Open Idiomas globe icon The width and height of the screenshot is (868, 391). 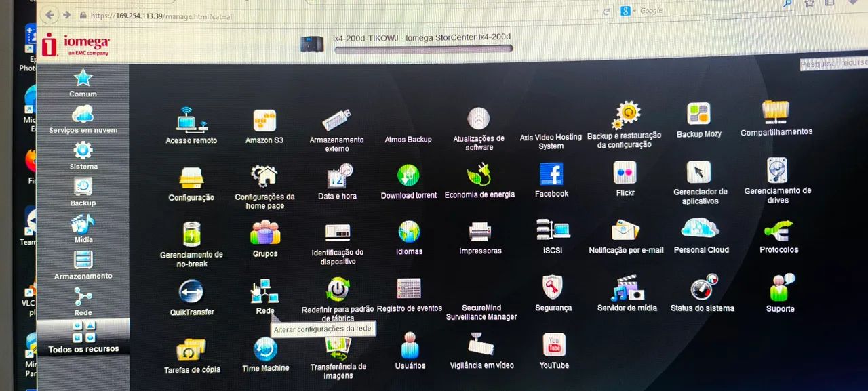[x=409, y=232]
